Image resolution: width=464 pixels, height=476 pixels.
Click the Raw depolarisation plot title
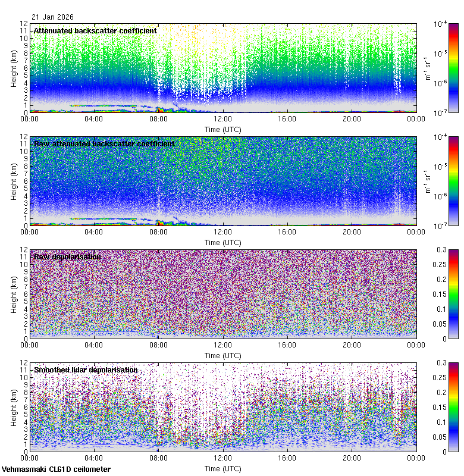(x=67, y=256)
